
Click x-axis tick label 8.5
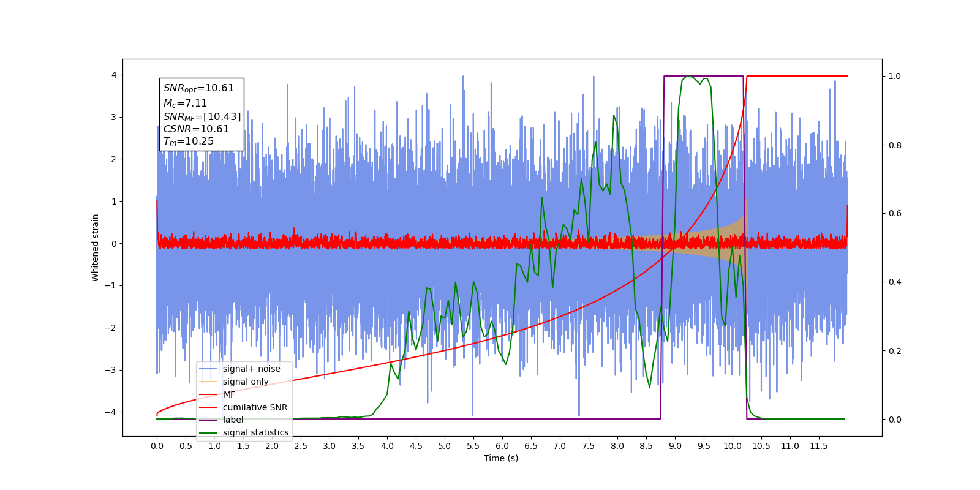[646, 446]
